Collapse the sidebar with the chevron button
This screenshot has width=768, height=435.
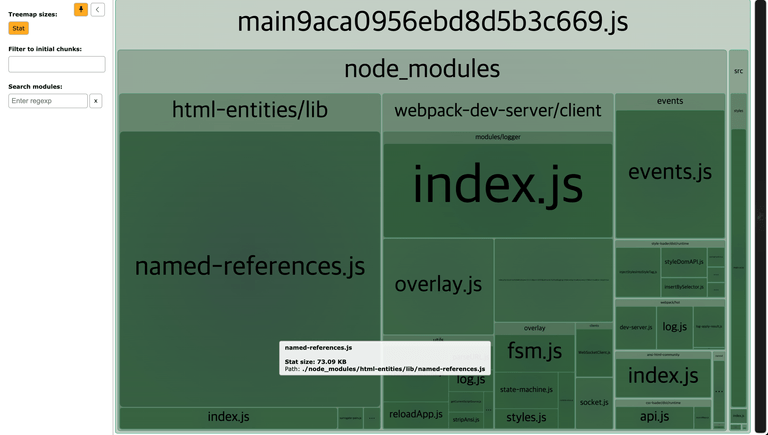[x=97, y=9]
